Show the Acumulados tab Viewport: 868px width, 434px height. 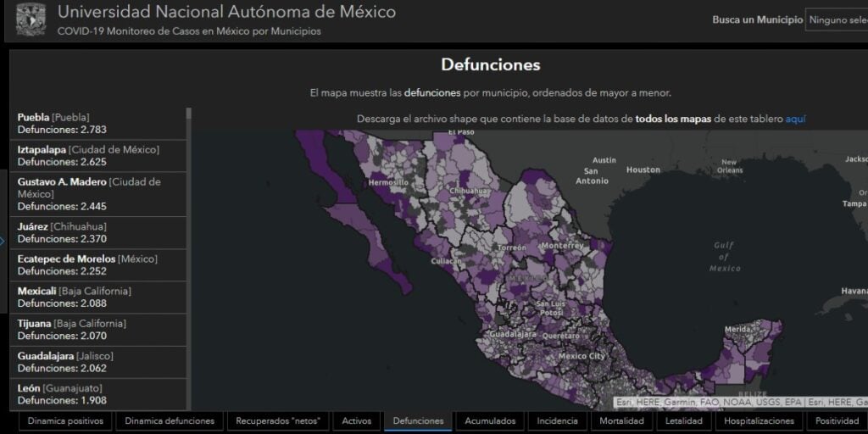point(490,420)
